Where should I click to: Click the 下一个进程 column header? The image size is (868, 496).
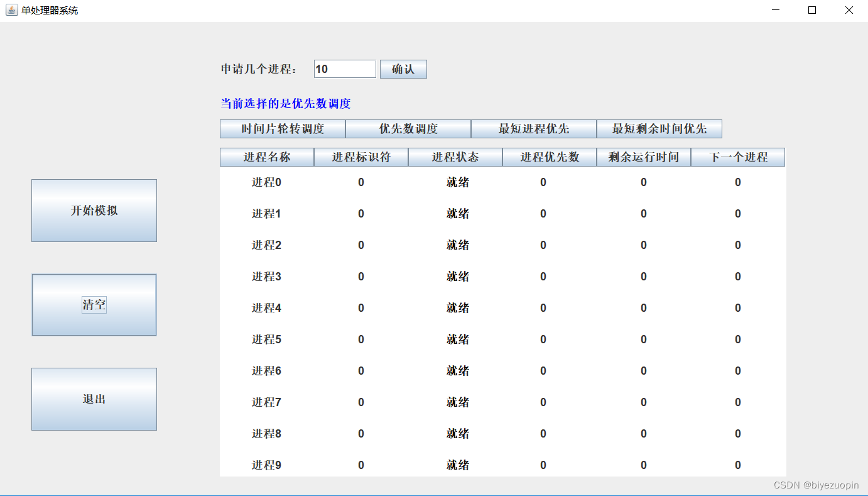click(738, 157)
